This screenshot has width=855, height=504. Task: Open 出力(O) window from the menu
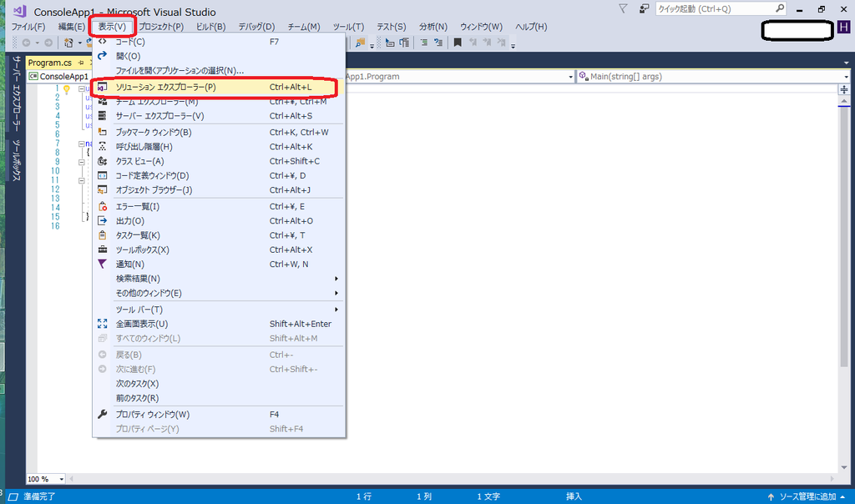[219, 220]
